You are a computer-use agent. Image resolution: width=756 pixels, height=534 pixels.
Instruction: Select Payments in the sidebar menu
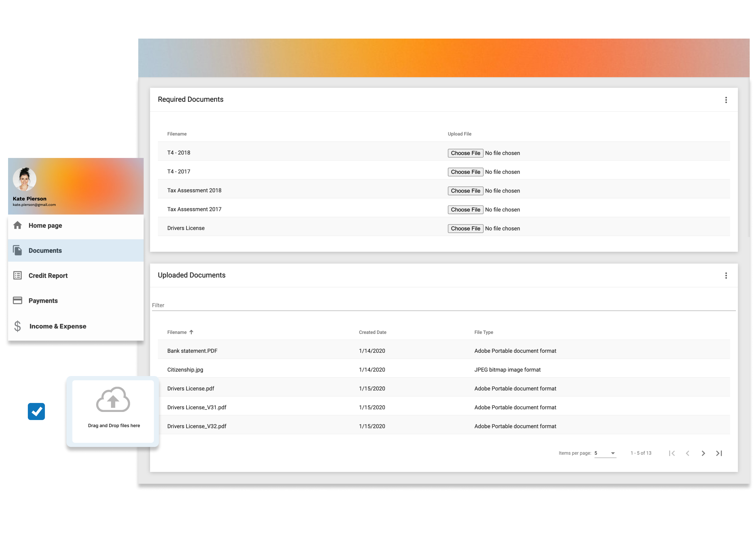point(43,301)
